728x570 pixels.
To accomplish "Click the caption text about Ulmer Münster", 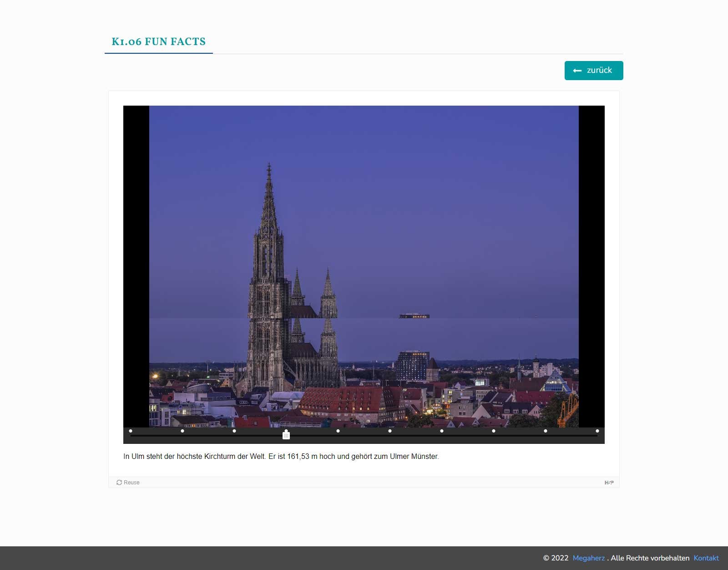I will tap(281, 456).
